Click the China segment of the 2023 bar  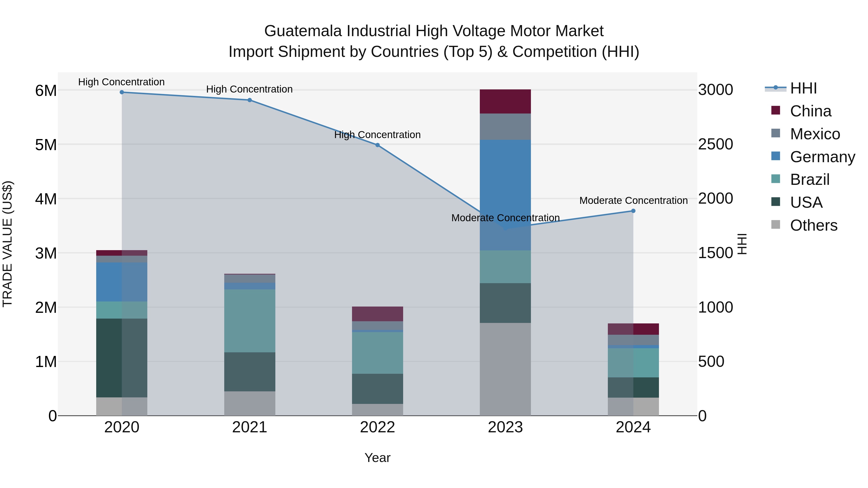click(505, 101)
